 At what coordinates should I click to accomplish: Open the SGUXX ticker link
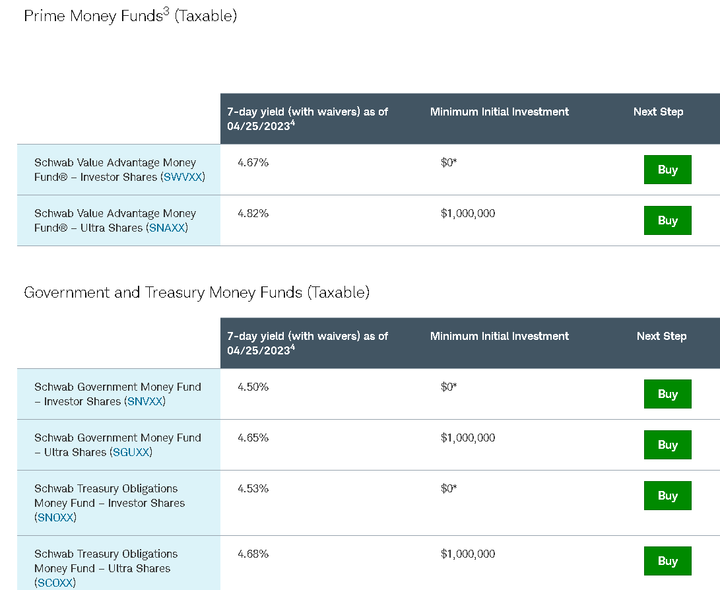131,453
